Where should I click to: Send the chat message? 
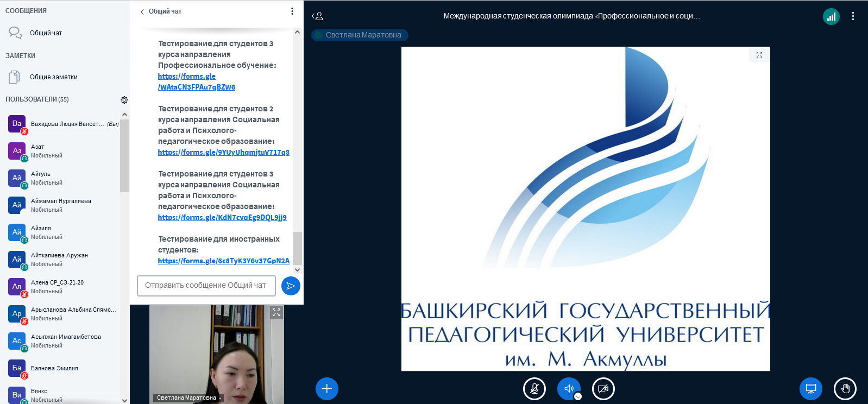click(291, 286)
